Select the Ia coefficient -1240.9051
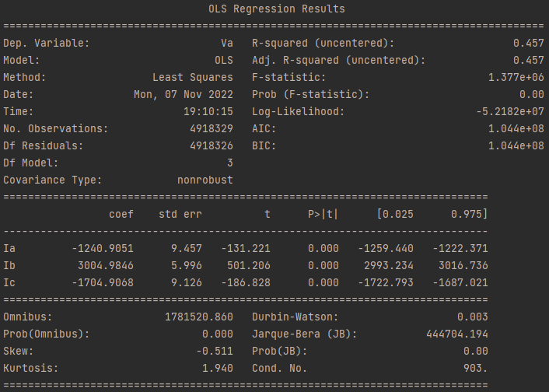Viewport: 549px width, 392px height. tap(103, 248)
